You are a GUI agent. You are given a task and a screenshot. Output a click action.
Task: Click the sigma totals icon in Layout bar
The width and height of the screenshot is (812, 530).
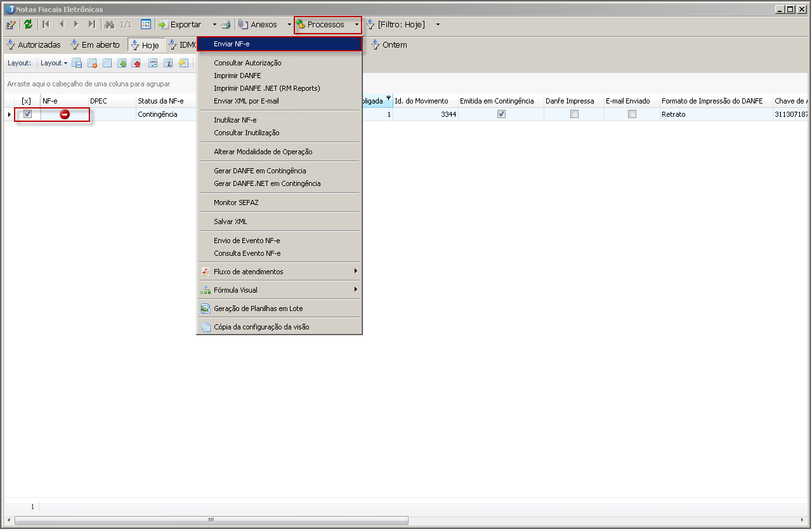(x=168, y=63)
